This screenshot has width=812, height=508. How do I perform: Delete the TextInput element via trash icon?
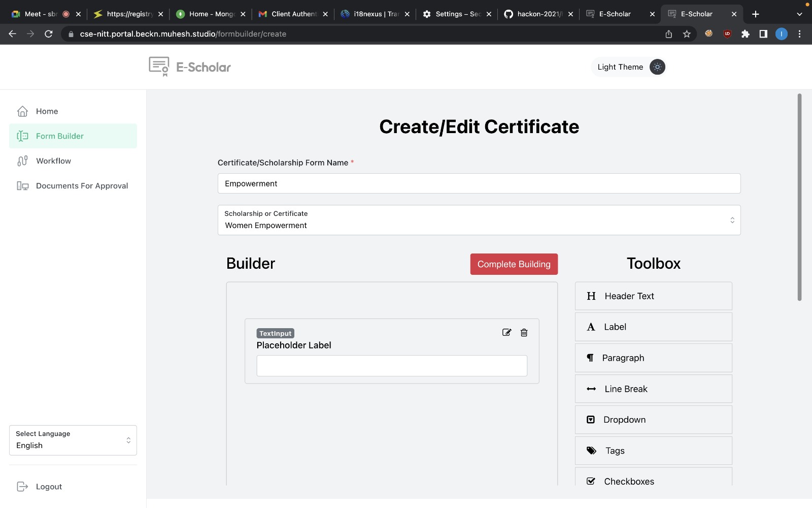pos(524,333)
